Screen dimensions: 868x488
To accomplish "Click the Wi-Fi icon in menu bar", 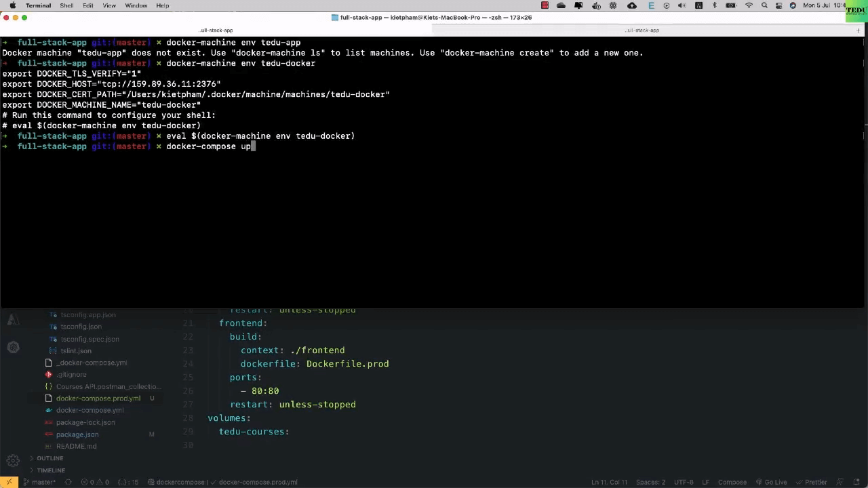I will pos(749,5).
